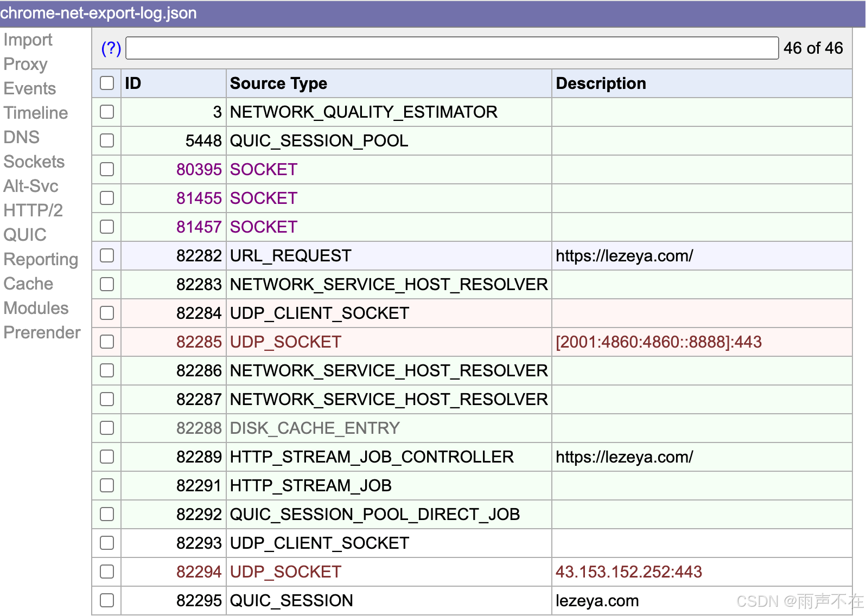The height and width of the screenshot is (616, 866).
Task: Open the Sockets tab
Action: (34, 162)
